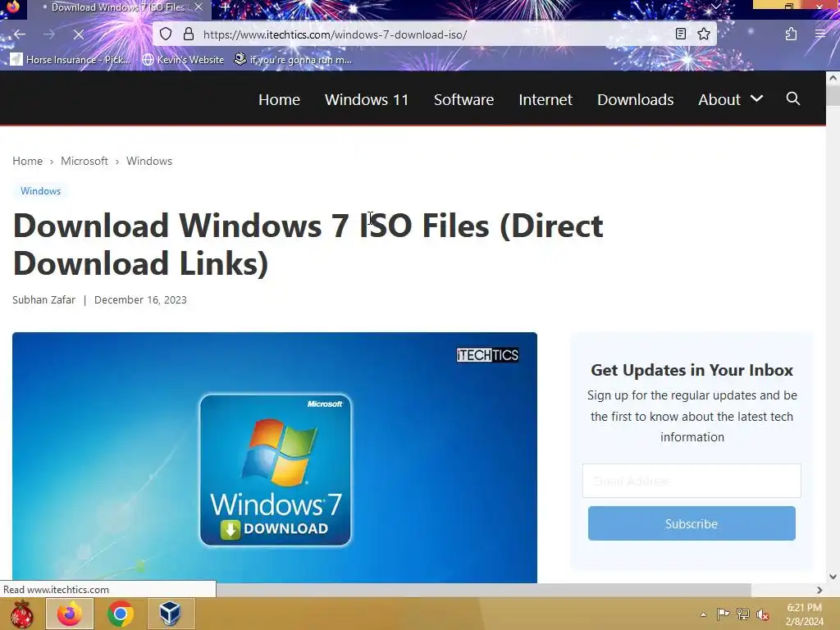Click the padlock site security icon
840x630 pixels.
[x=189, y=34]
